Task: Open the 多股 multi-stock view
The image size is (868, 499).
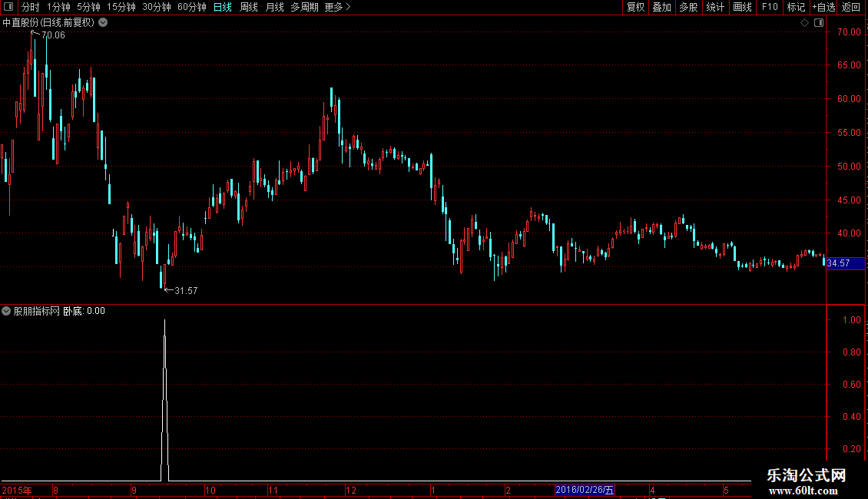Action: click(x=688, y=7)
